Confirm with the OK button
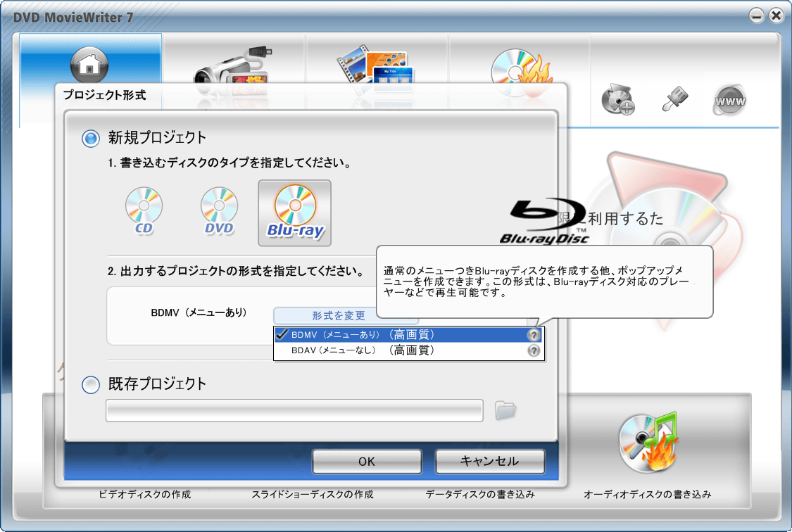This screenshot has height=532, width=792. click(367, 462)
